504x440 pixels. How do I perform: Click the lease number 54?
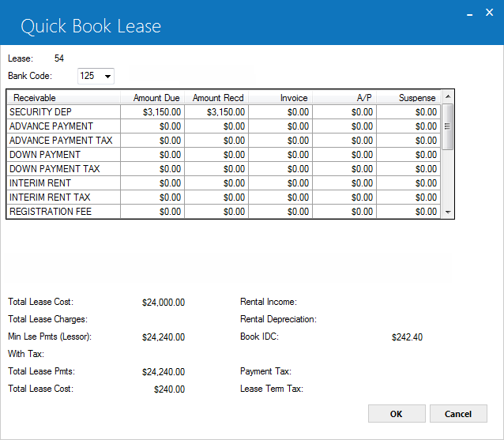(59, 58)
